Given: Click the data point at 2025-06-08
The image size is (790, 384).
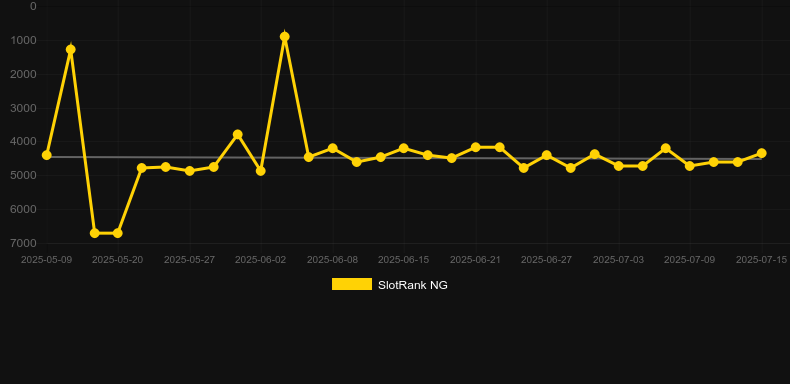Looking at the screenshot, I should [333, 148].
